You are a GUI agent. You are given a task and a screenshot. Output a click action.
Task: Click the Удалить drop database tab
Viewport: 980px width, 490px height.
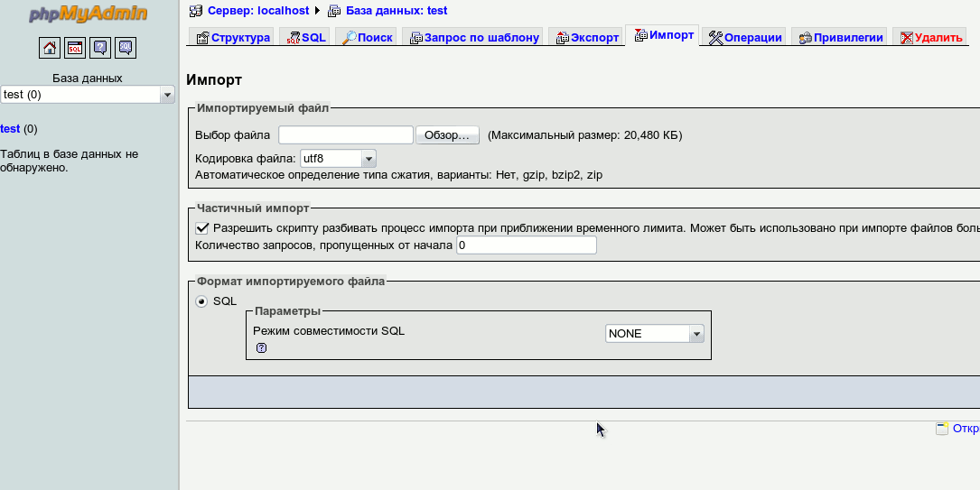pyautogui.click(x=930, y=37)
